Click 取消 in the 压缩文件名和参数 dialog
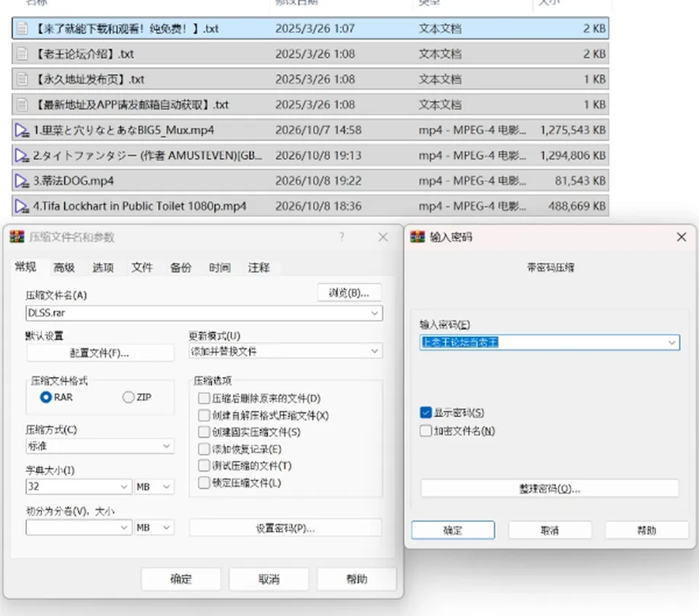The height and width of the screenshot is (616, 699). click(x=269, y=579)
